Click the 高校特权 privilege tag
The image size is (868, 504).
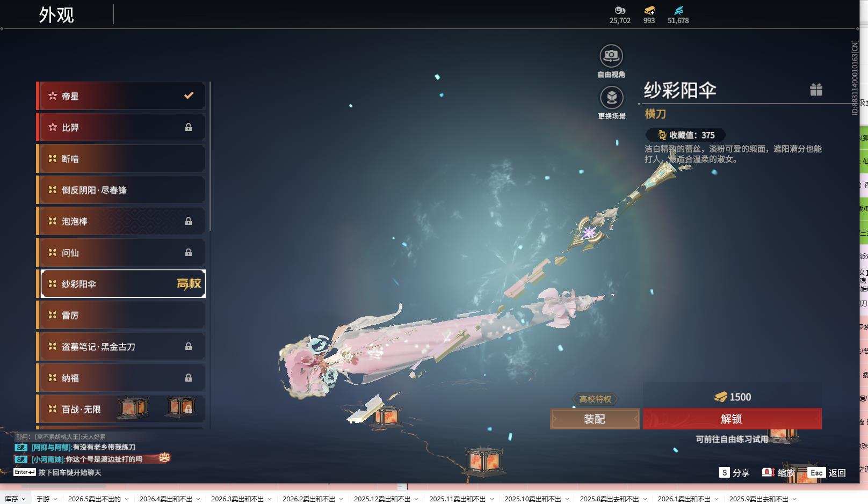click(595, 399)
